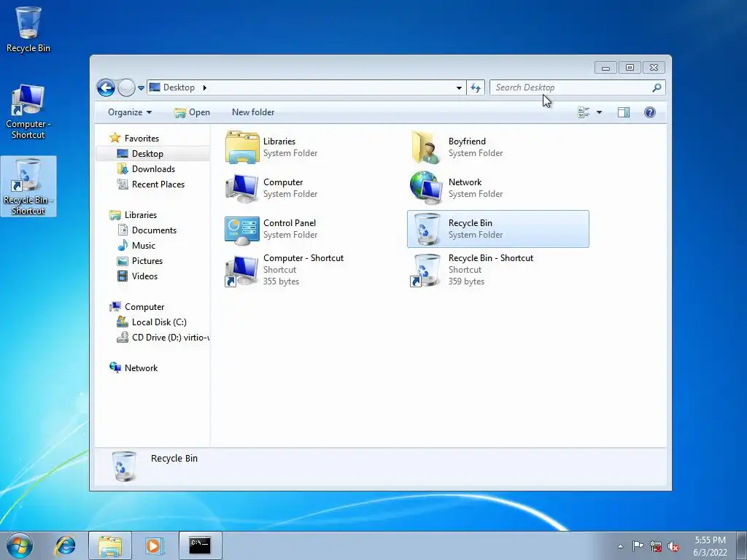Click the muted volume tray icon
The height and width of the screenshot is (560, 747).
(673, 546)
